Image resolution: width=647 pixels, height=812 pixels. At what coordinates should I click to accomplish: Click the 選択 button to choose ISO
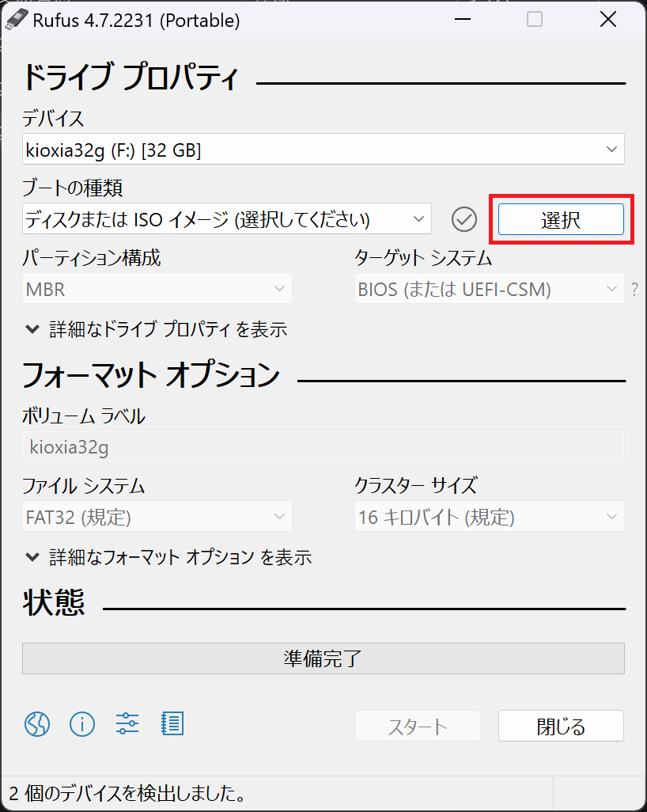coord(561,219)
